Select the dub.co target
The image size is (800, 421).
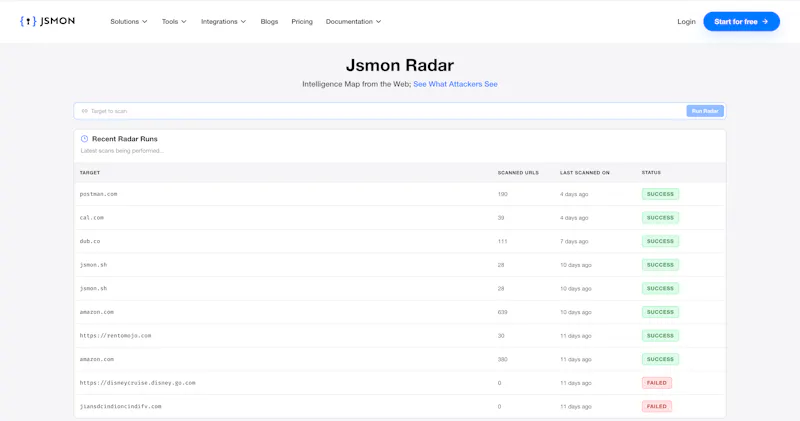click(x=90, y=241)
